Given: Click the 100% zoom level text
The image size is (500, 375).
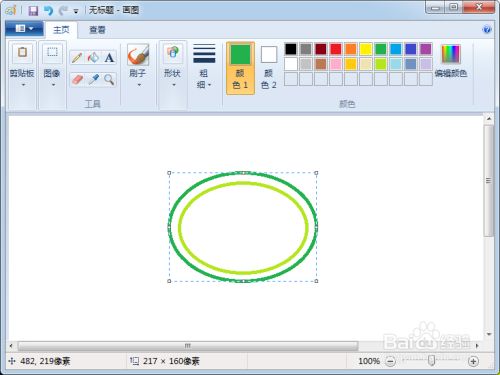Looking at the screenshot, I should click(x=369, y=361).
